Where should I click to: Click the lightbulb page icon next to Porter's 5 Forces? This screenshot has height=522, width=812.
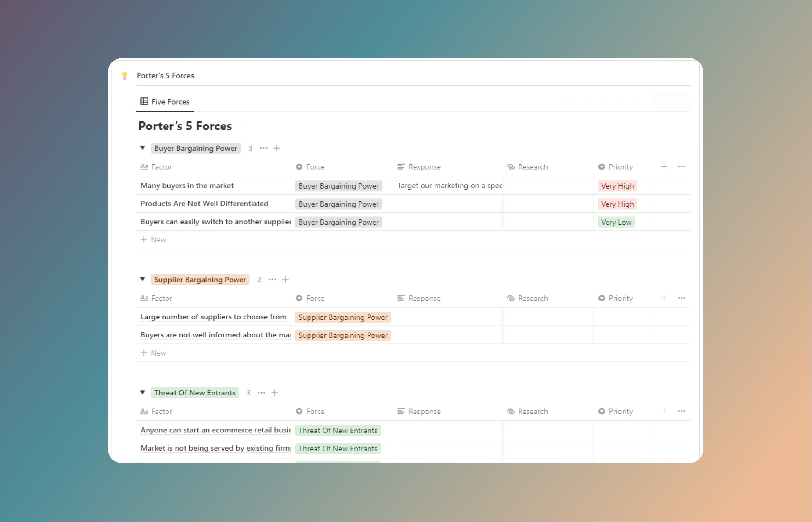125,75
